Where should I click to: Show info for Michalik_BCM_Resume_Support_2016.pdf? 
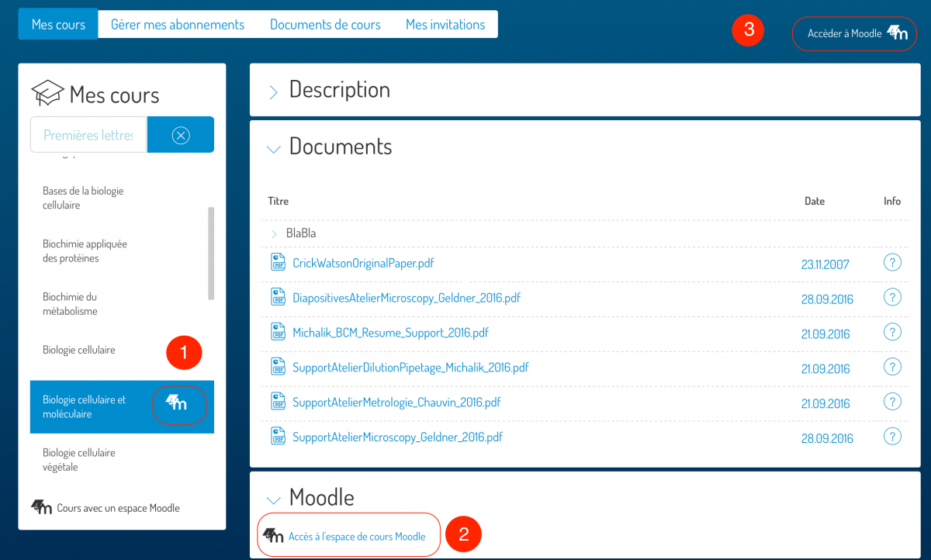tap(892, 332)
